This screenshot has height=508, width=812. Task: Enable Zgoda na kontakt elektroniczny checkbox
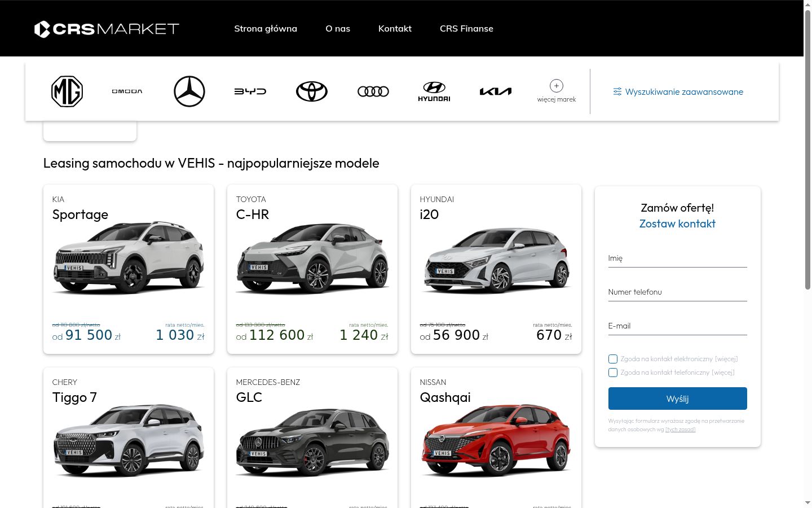613,359
